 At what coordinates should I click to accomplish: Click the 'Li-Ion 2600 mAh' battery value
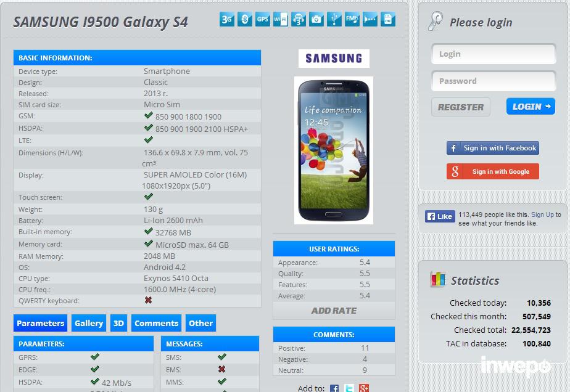[173, 220]
